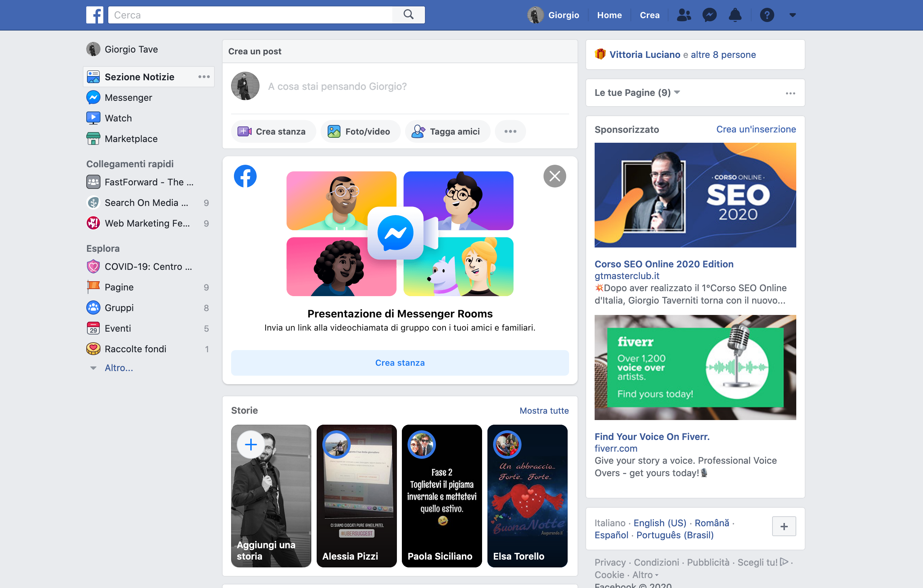Click the Facebook logo in top bar

(x=94, y=15)
